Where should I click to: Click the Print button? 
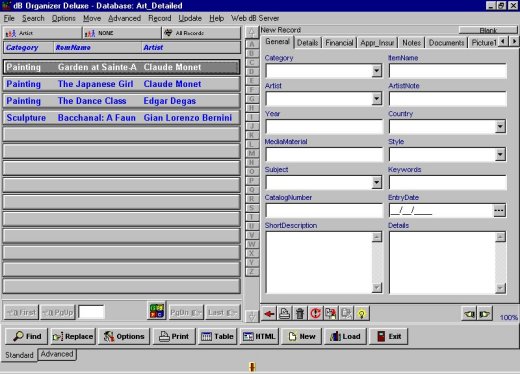point(174,336)
